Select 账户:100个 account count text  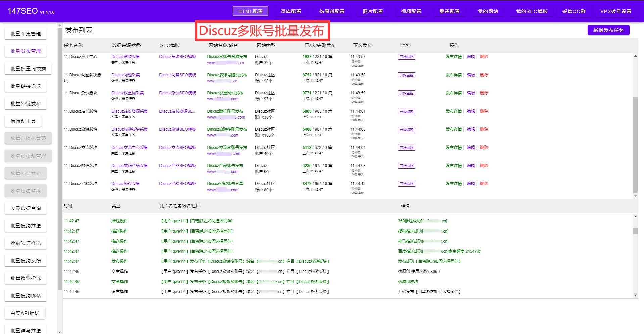click(265, 135)
